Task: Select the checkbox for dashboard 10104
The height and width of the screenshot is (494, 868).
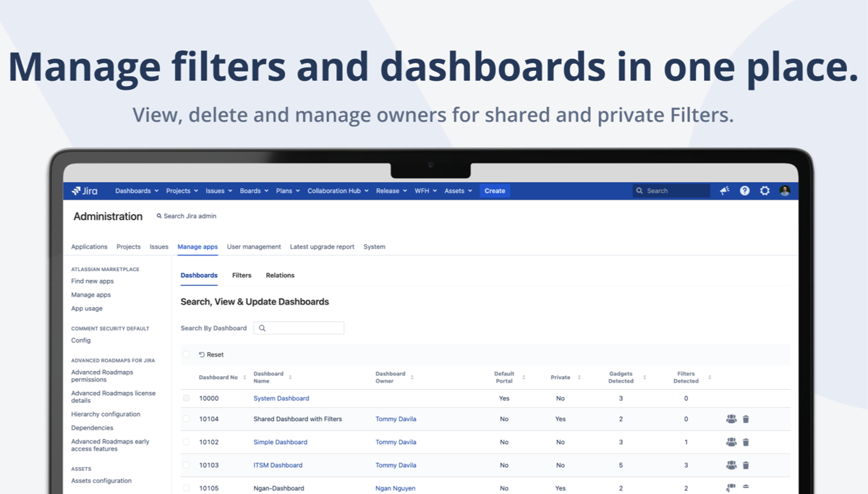Action: 185,419
